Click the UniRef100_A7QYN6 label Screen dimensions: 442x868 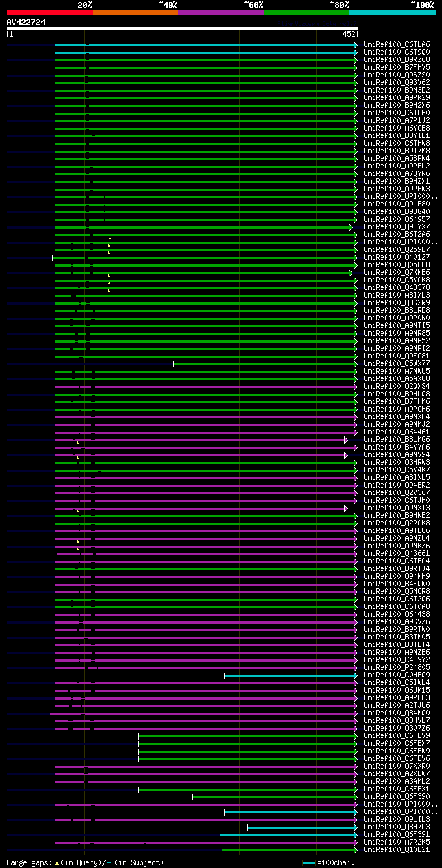(396, 173)
